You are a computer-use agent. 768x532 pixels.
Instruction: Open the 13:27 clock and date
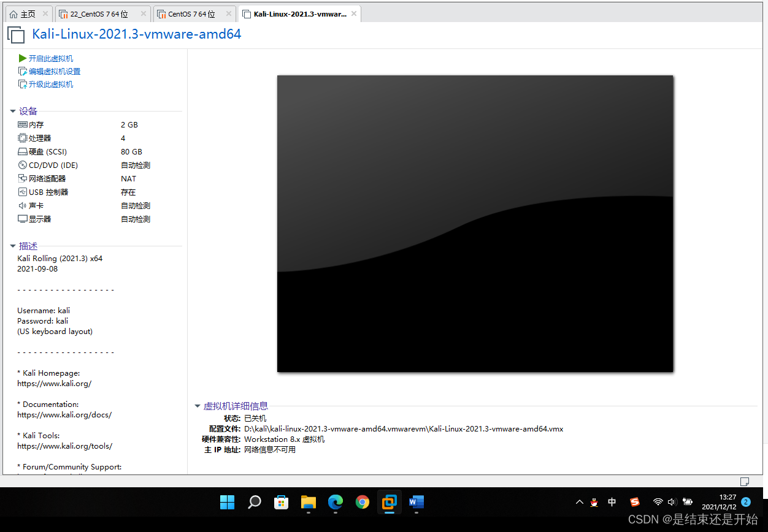[x=719, y=502]
